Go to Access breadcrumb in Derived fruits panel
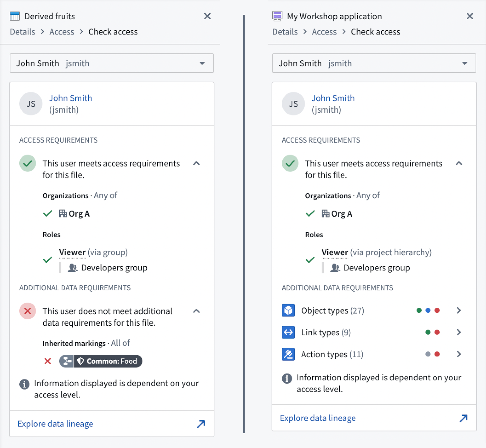Viewport: 486px width, 448px height. tap(62, 32)
